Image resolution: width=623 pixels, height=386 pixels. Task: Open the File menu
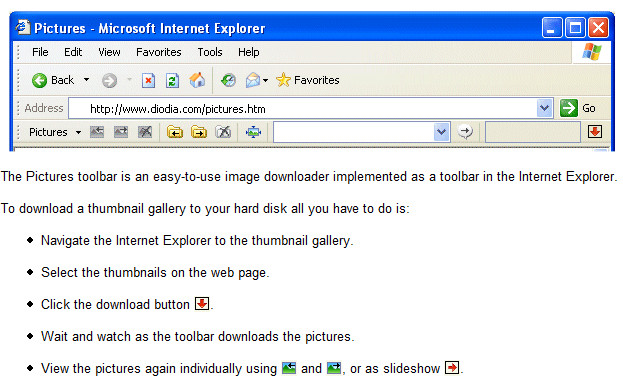coord(40,52)
